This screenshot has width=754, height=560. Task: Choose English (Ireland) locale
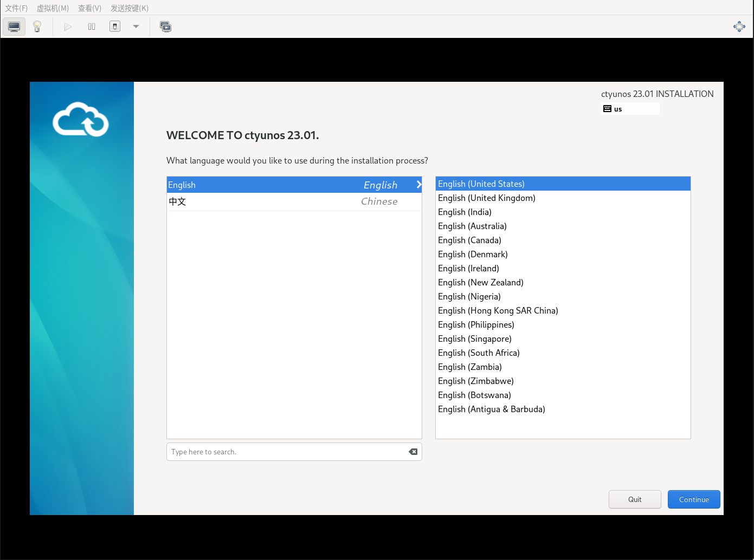[x=563, y=269]
